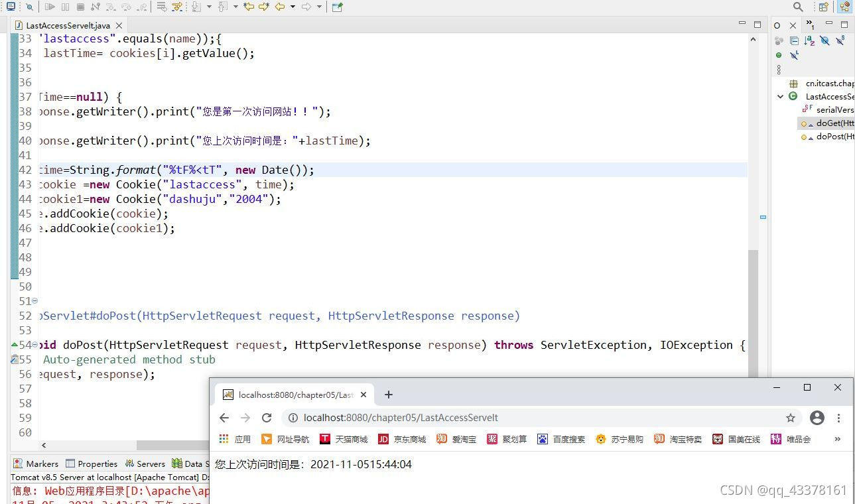855x504 pixels.
Task: Toggle Hide Fields in the Outline view
Action: coord(824,40)
